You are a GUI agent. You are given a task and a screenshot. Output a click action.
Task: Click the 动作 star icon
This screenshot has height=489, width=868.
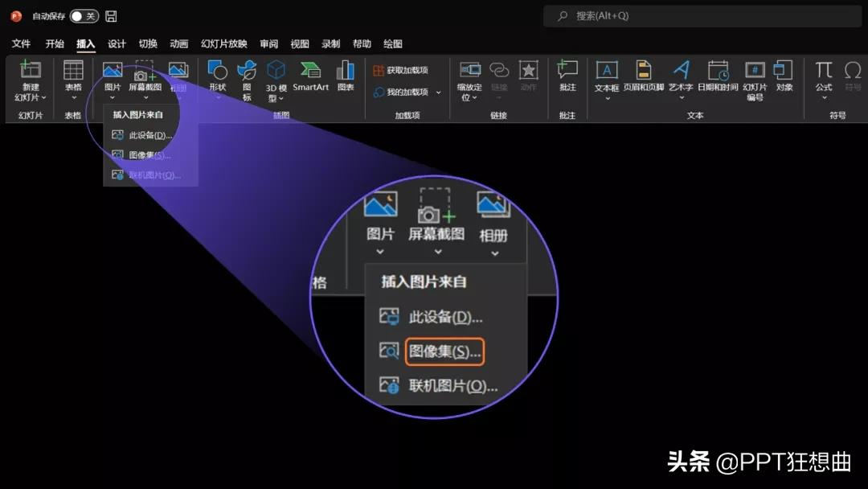(x=529, y=70)
